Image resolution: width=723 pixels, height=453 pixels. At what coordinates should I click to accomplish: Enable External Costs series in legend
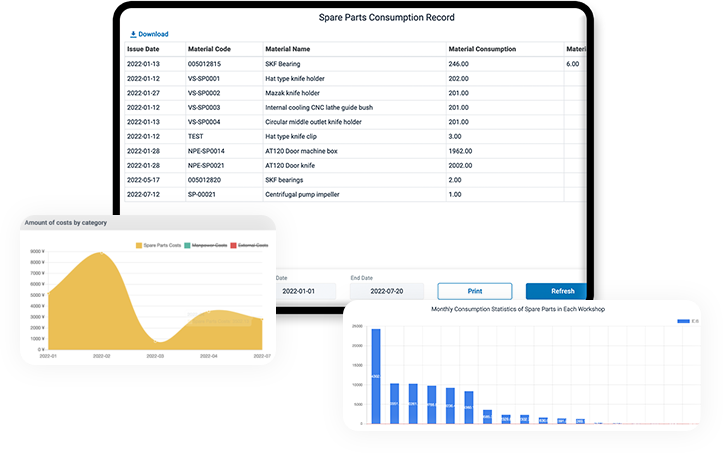coord(254,245)
